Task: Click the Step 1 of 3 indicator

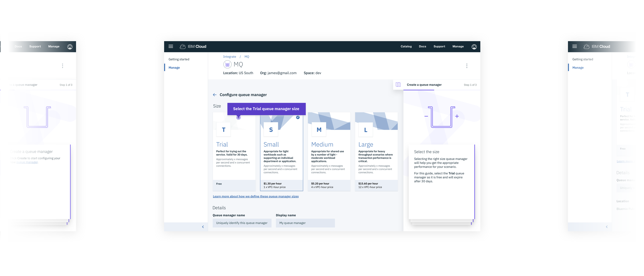Action: pyautogui.click(x=470, y=85)
